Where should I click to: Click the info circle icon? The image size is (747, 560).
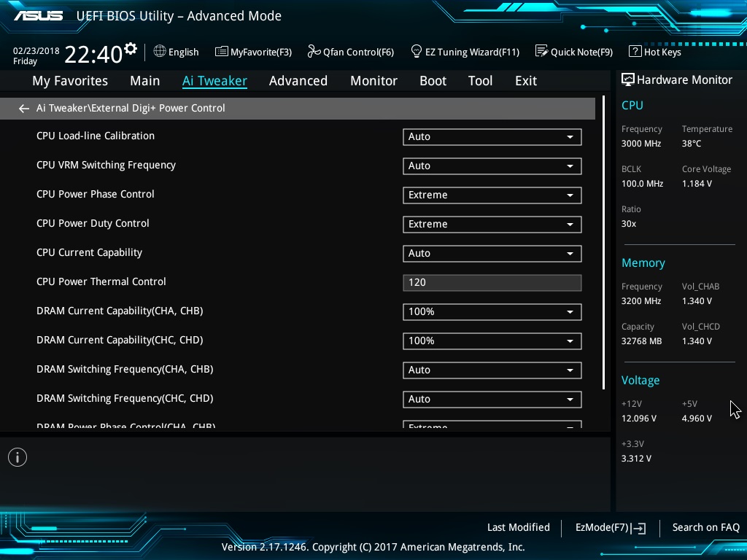[x=18, y=458]
